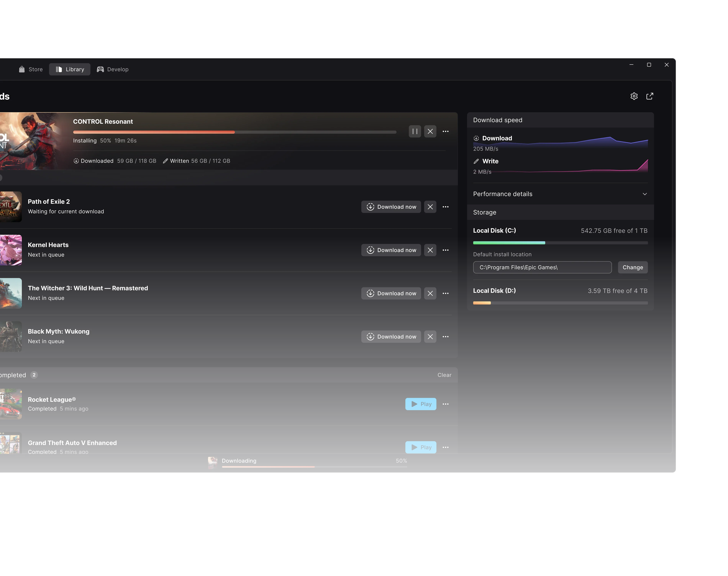Click the default install location path field
The height and width of the screenshot is (576, 728).
coord(542,268)
